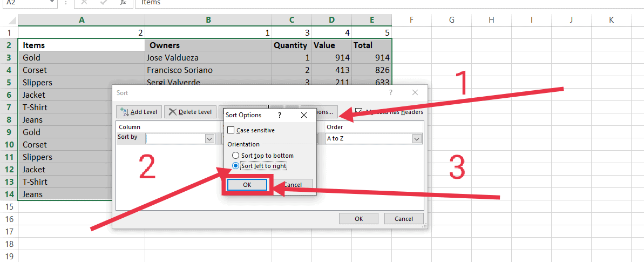Click the formula bar Cancel X icon
The image size is (644, 262).
[84, 3]
